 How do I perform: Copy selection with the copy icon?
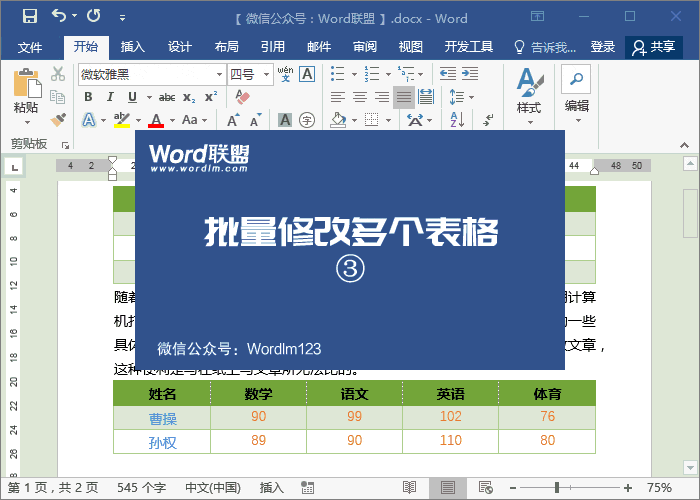pyautogui.click(x=58, y=97)
